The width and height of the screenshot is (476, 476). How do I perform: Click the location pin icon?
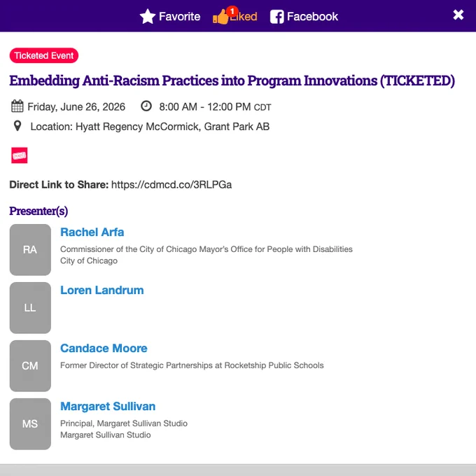tap(17, 126)
